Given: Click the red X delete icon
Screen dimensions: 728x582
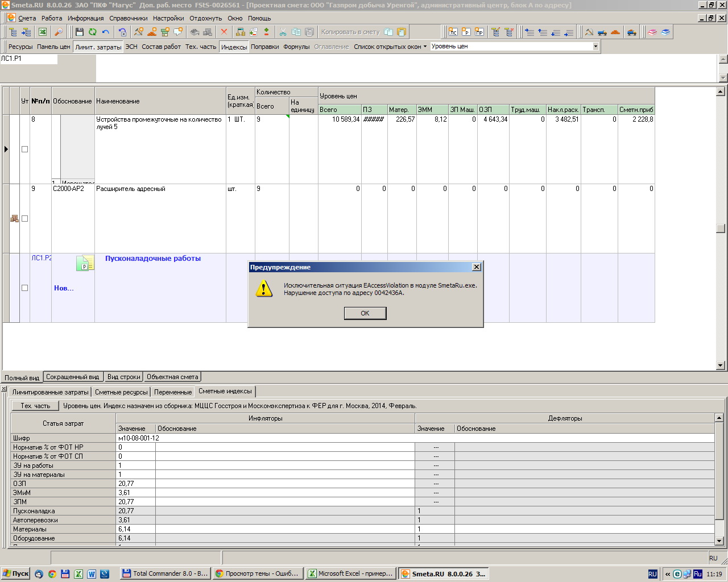Looking at the screenshot, I should point(224,32).
